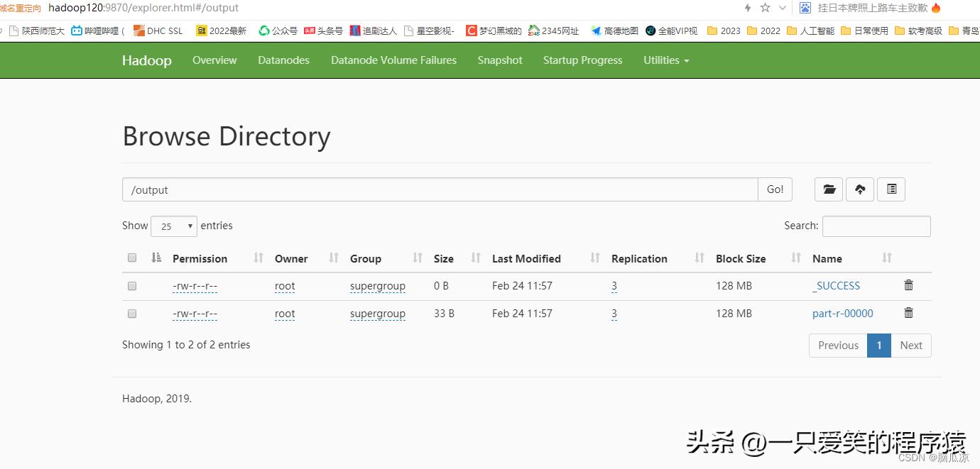Click the Baidu paw icon near the address bar
This screenshot has width=980, height=469.
tap(805, 8)
